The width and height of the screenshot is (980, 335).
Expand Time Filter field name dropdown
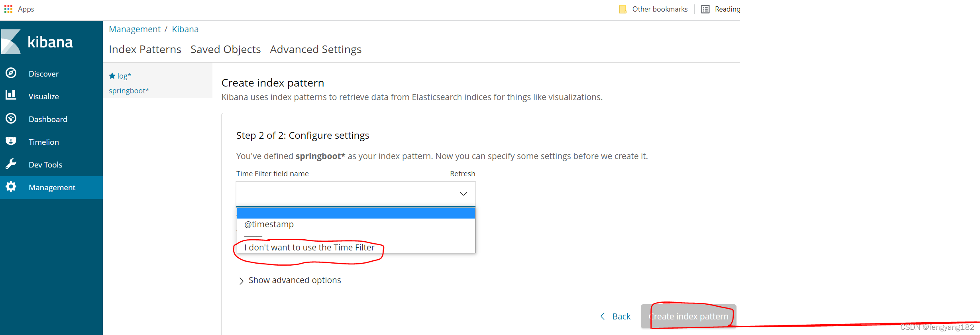click(356, 194)
